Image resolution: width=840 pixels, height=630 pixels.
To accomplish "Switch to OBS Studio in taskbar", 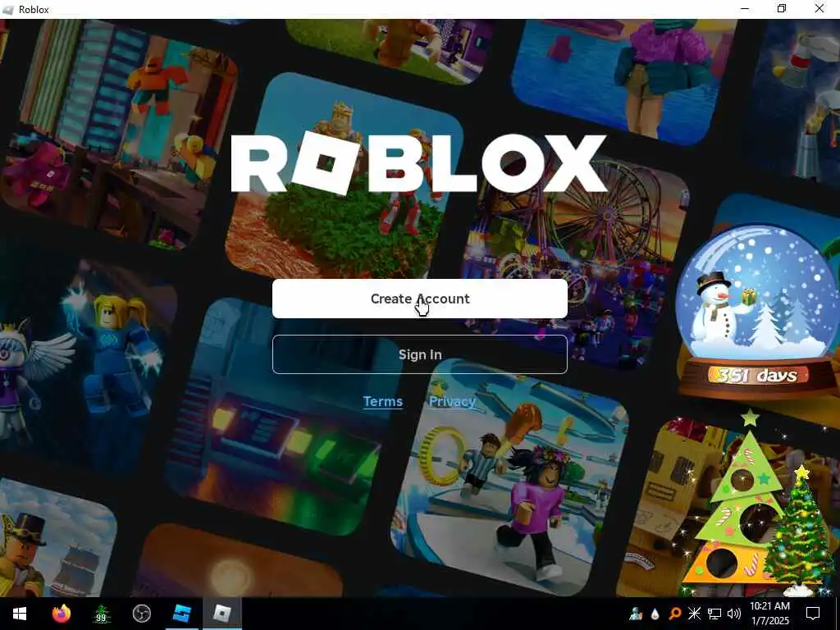I will (x=141, y=614).
